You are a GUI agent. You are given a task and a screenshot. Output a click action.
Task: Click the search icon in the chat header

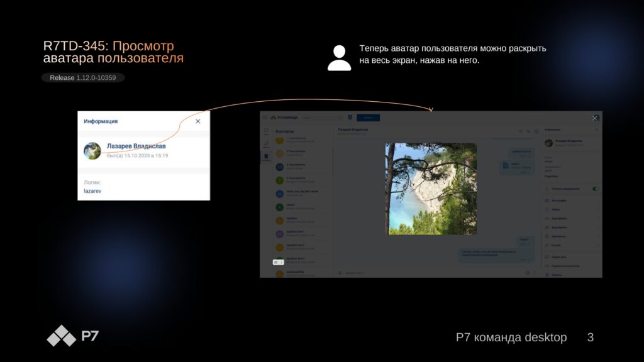[x=520, y=131]
